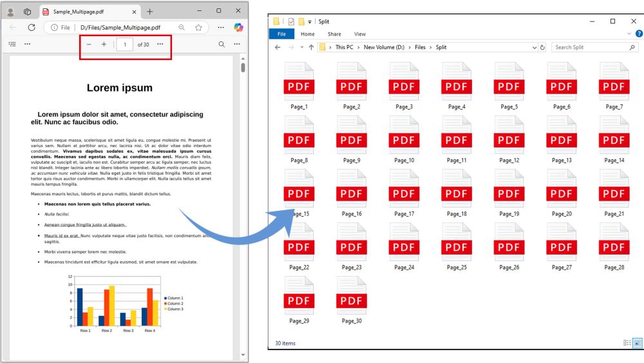Open the Copilot icon in Edge

click(238, 28)
